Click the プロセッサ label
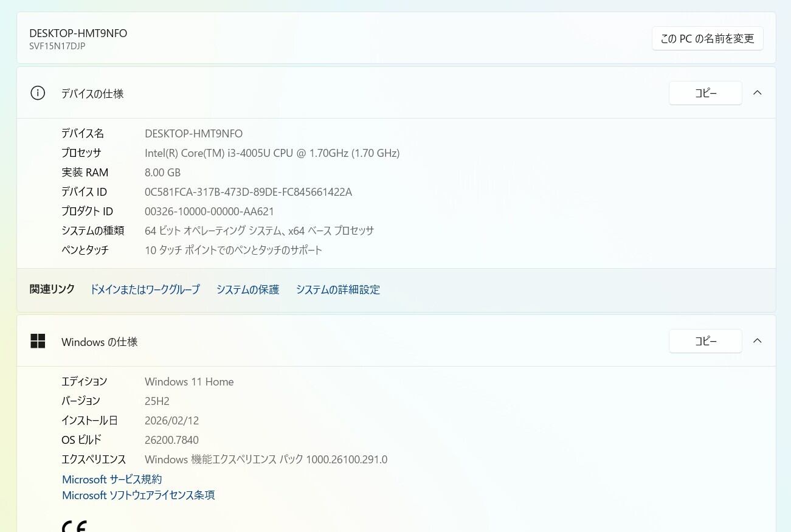Screen dimensions: 791x532 81,153
